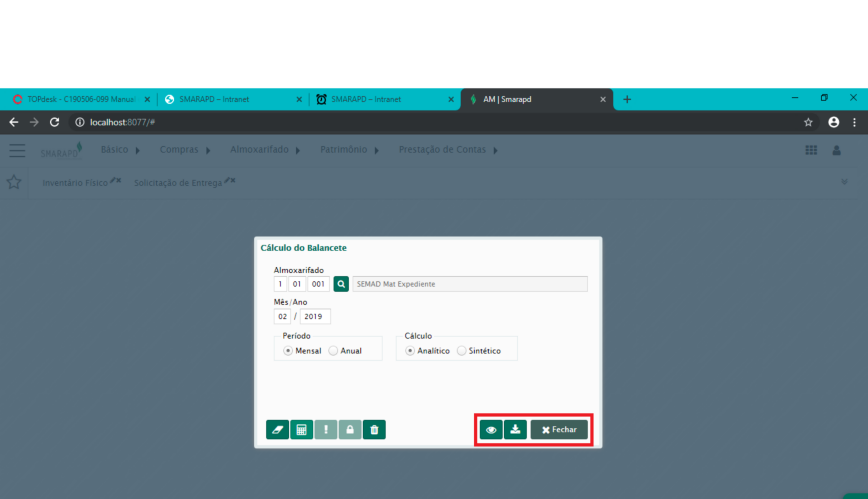Select the Sintético calculation radio button
This screenshot has height=499, width=868.
(x=461, y=351)
